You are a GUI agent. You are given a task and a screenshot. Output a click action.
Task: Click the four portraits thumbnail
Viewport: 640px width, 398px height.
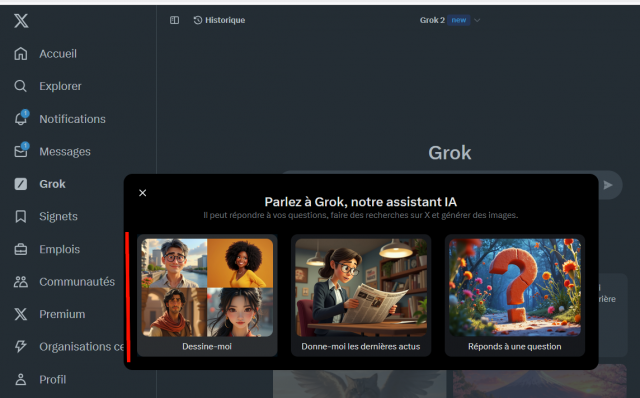pyautogui.click(x=207, y=288)
